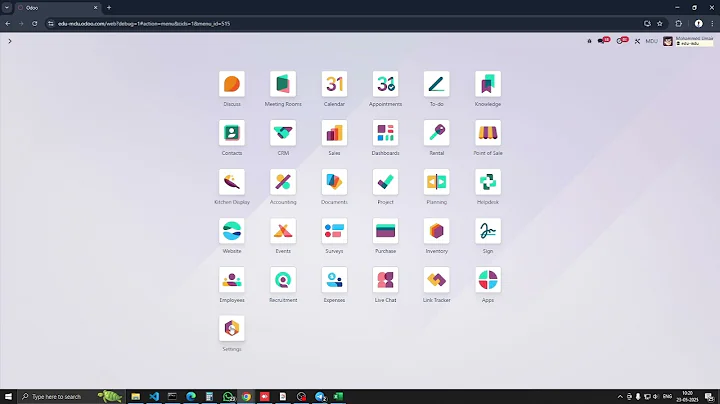
Task: Open the Inventory app
Action: click(x=437, y=231)
